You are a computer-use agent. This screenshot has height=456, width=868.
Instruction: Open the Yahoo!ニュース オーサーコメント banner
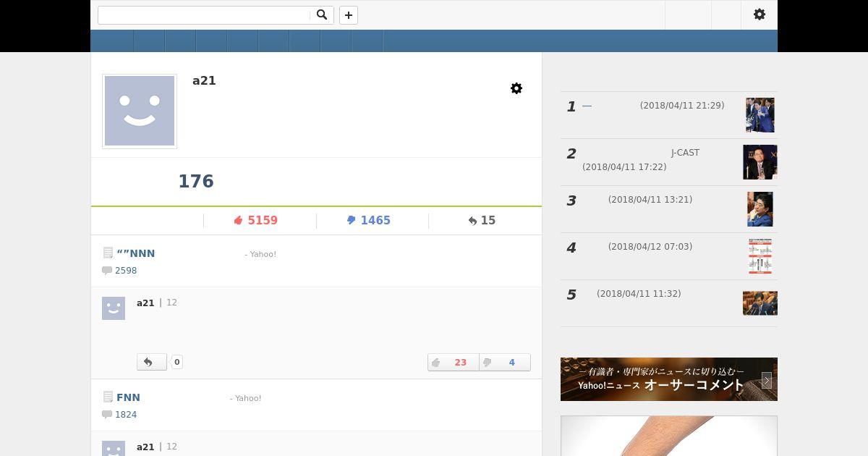[669, 379]
